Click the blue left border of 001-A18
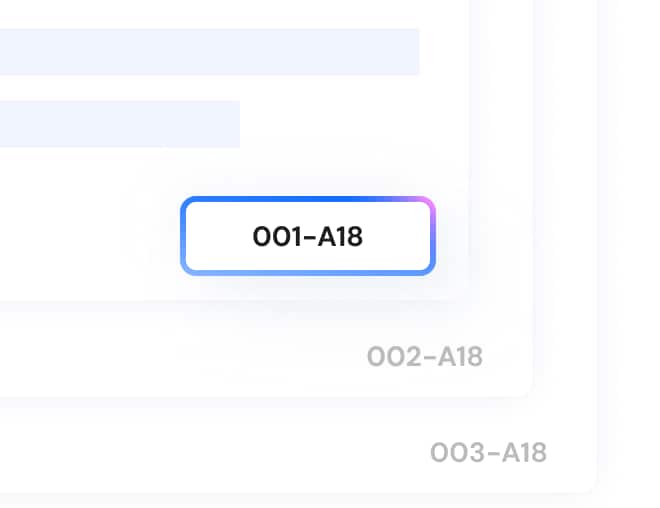 183,236
